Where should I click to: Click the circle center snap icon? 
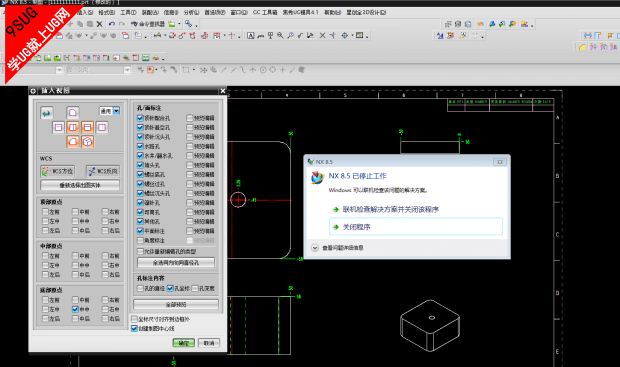(x=263, y=70)
